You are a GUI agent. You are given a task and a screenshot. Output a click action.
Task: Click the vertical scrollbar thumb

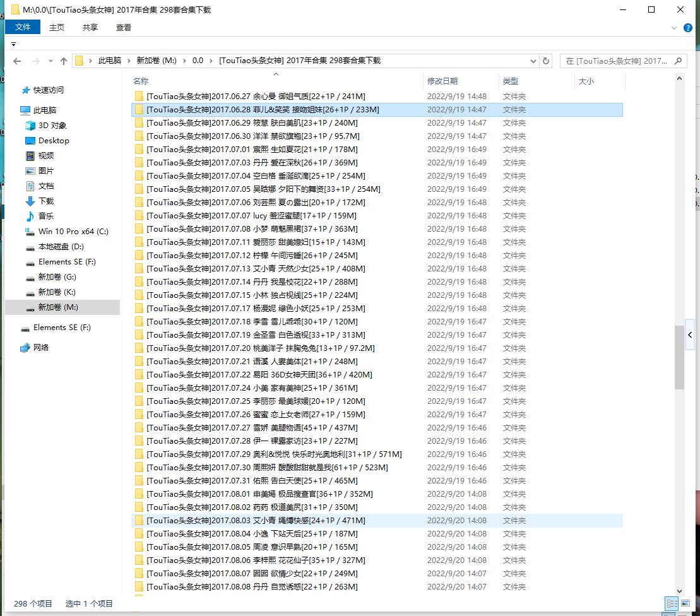(679, 358)
